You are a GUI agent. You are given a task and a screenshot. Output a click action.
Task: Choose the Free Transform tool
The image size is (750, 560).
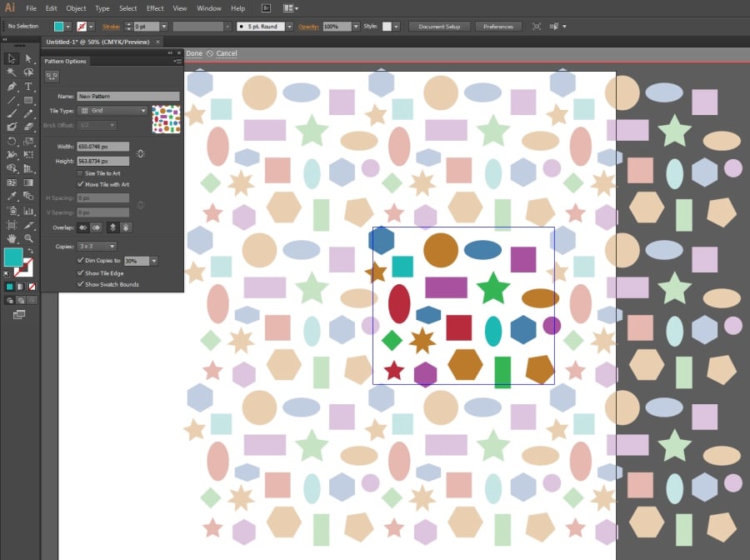[x=28, y=154]
